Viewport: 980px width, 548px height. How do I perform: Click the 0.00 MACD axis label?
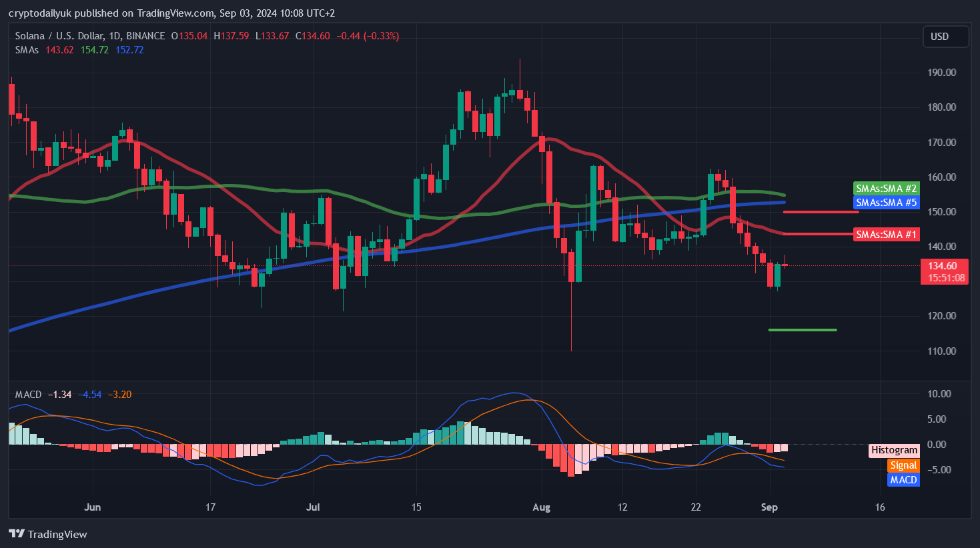(x=937, y=445)
